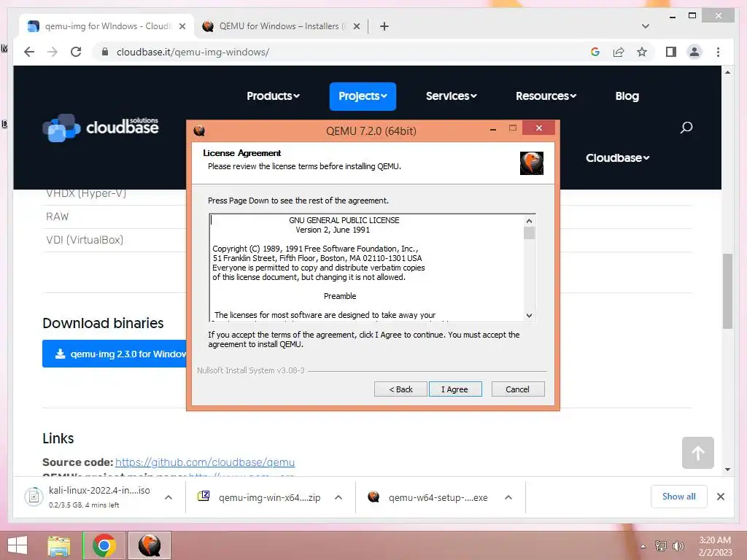Expand options for kali-linux iso download

169,497
